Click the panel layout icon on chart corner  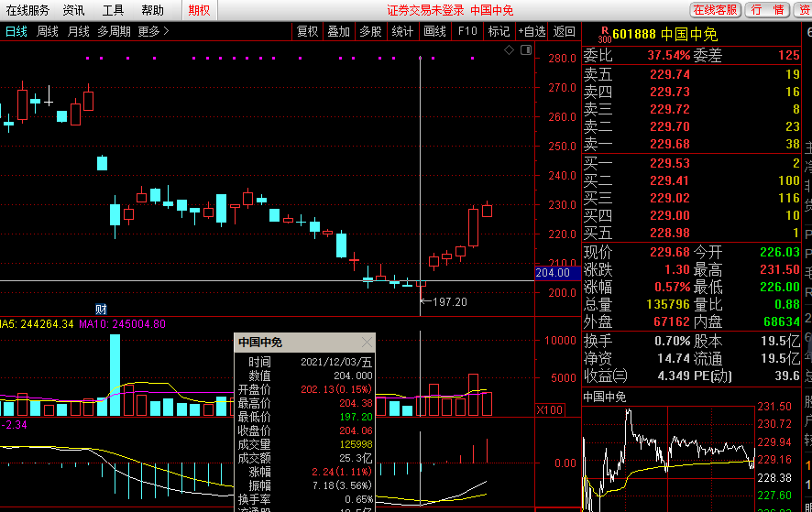click(x=526, y=49)
